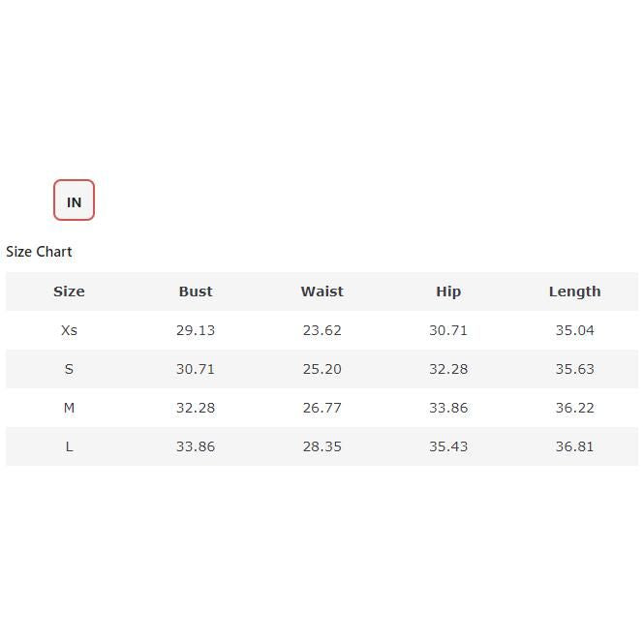Viewport: 644px width, 644px height.
Task: Click the Xs size row label
Action: coord(69,330)
